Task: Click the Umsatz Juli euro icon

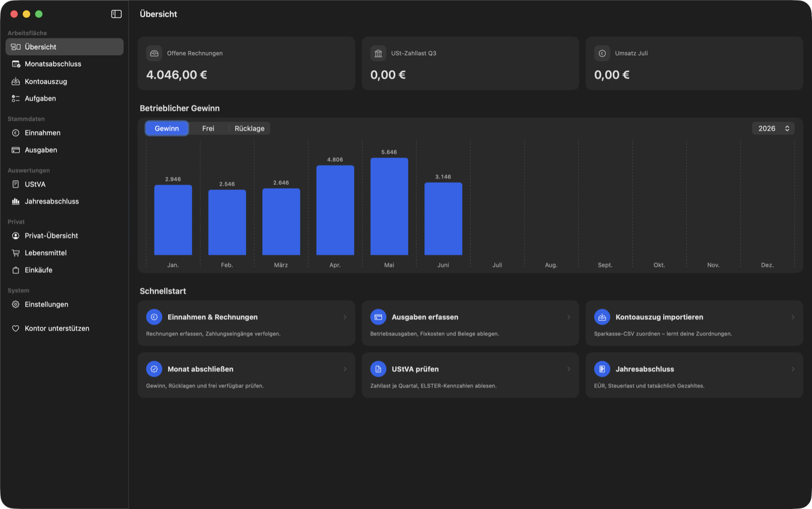Action: click(x=602, y=53)
